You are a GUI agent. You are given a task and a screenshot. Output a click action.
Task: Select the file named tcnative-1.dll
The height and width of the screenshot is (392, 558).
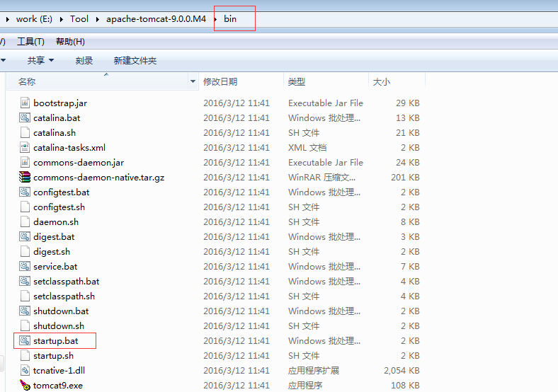[59, 371]
